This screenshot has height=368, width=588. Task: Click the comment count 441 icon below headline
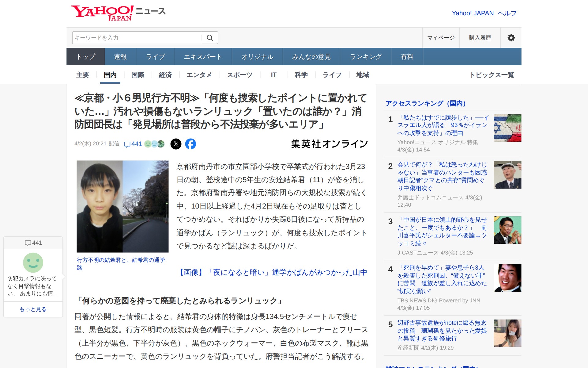pyautogui.click(x=133, y=144)
